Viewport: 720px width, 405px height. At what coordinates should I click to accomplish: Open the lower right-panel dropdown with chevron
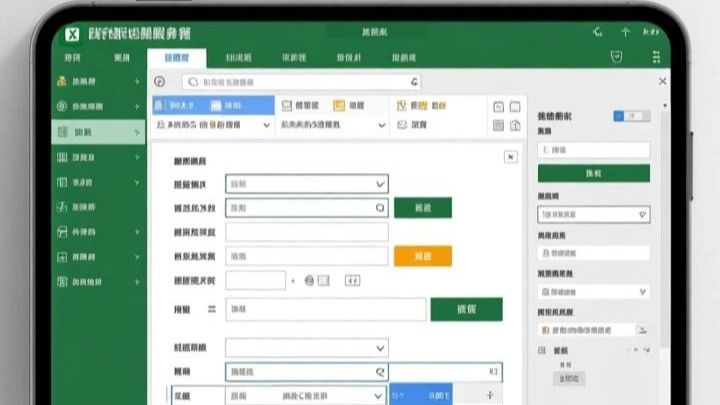click(x=594, y=292)
